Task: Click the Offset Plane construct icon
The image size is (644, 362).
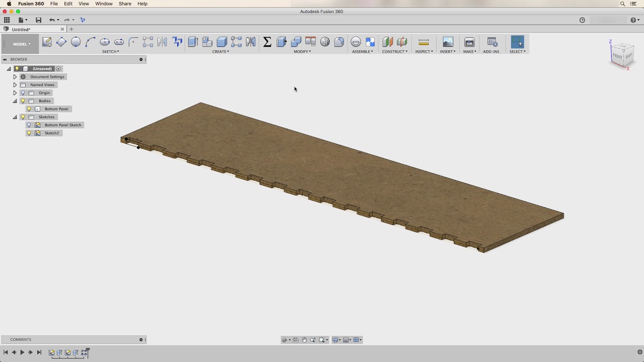Action: coord(387,42)
